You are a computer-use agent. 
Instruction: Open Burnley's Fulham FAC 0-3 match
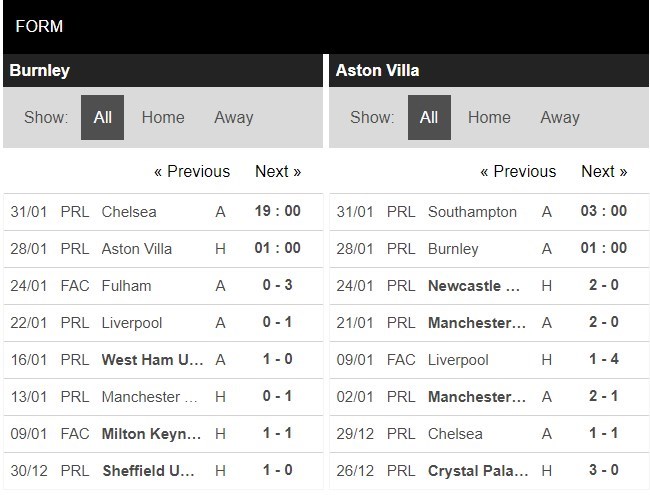[x=163, y=286]
